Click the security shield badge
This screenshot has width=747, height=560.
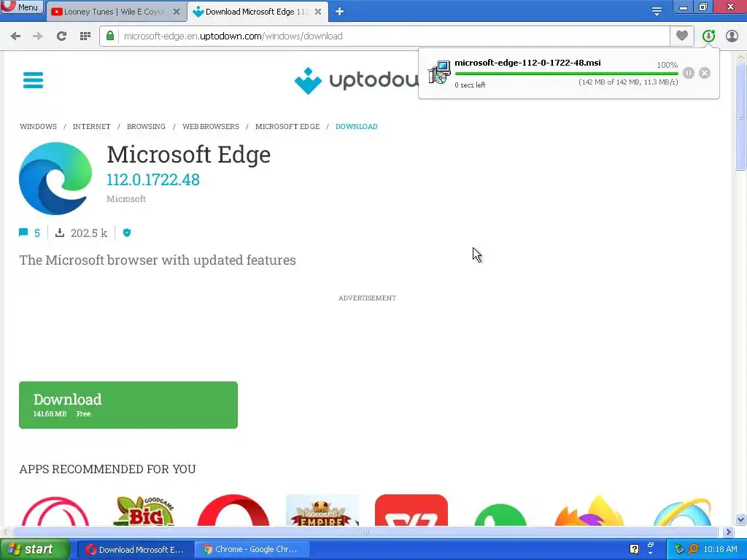(x=127, y=233)
